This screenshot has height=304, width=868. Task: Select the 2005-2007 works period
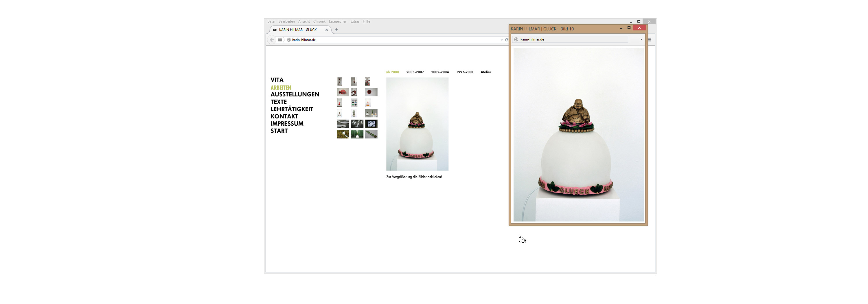coord(415,72)
